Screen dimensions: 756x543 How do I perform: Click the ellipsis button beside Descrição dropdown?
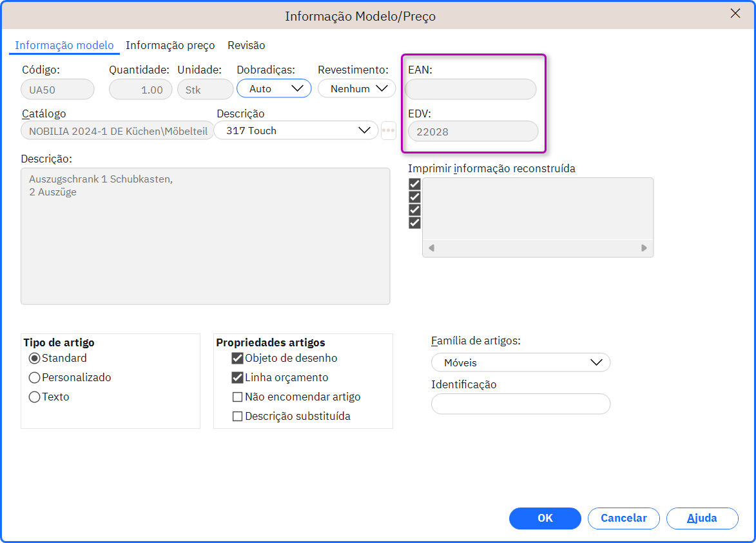click(388, 131)
